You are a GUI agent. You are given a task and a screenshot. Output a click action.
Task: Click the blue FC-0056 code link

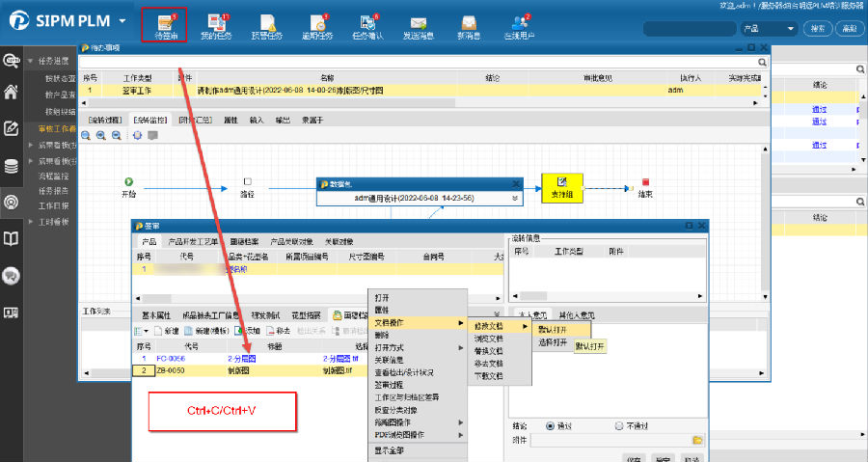tap(170, 357)
